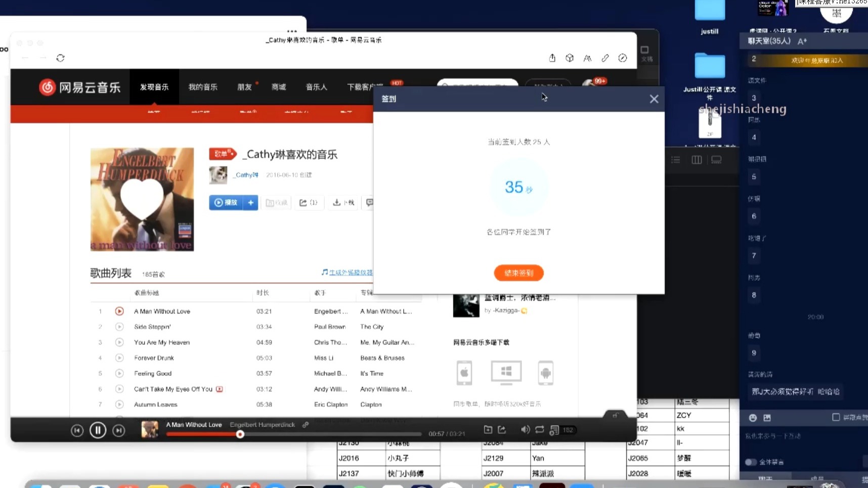This screenshot has width=868, height=488.
Task: Click the orange 结束签到 button
Action: coord(518,273)
